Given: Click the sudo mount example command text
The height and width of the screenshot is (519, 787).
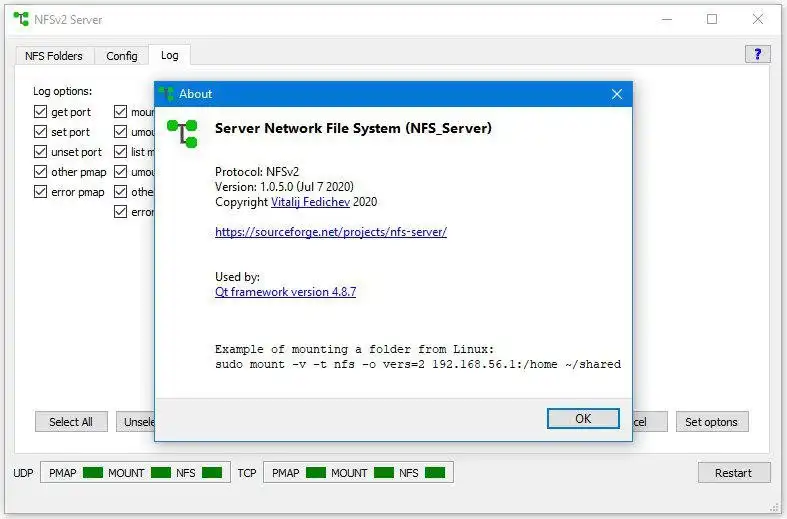Looking at the screenshot, I should pyautogui.click(x=418, y=364).
